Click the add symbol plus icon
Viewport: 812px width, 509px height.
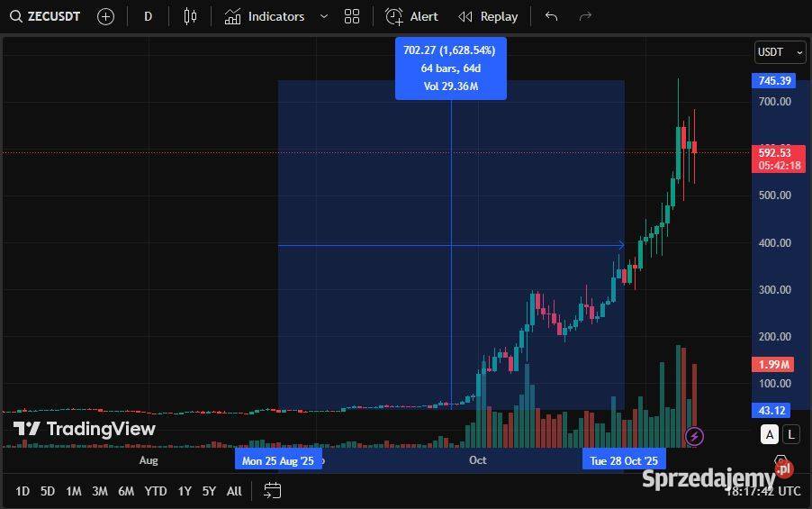coord(105,16)
